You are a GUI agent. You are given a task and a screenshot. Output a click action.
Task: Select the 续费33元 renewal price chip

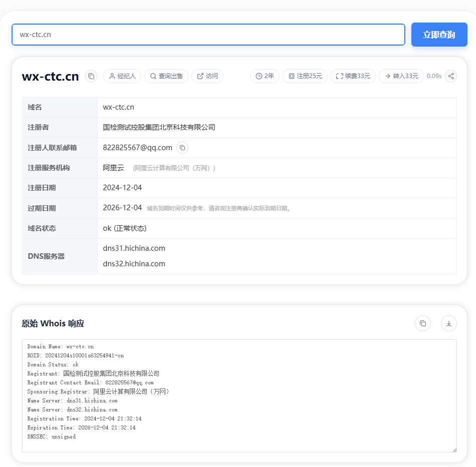point(353,76)
